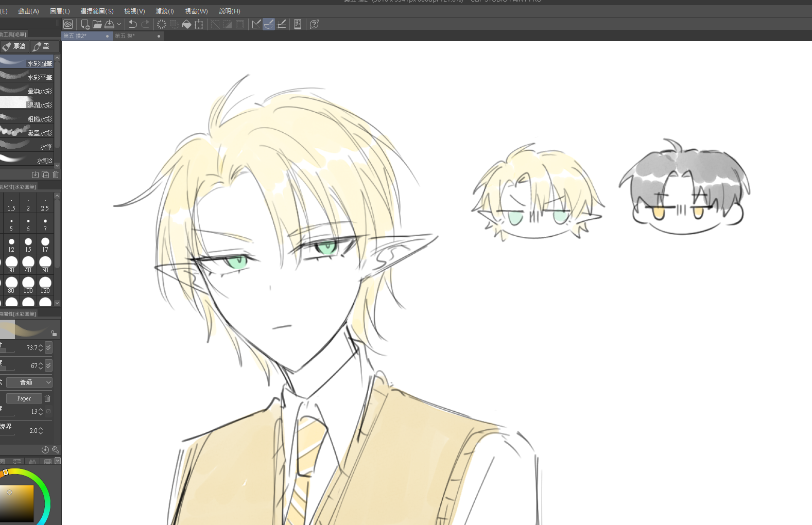Open the blending mode 普通 dropdown
Screen dimensions: 812x525
click(29, 382)
